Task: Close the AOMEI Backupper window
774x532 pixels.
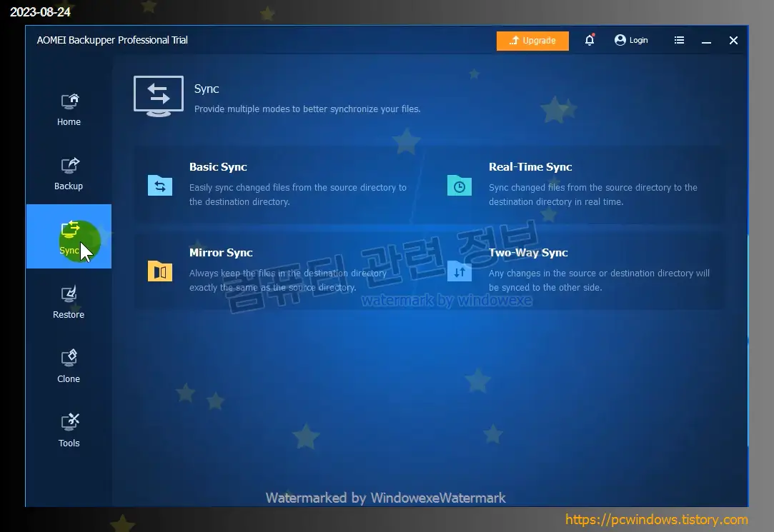Action: coord(733,41)
